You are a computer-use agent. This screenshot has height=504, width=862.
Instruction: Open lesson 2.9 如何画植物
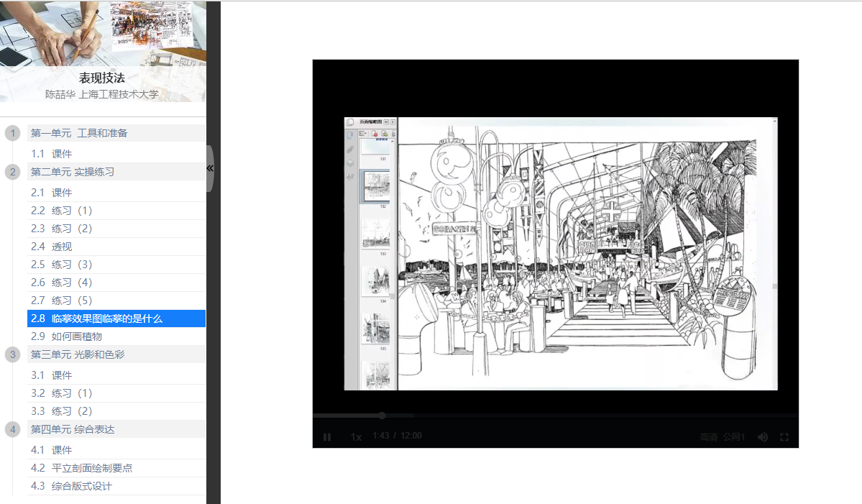tap(66, 336)
